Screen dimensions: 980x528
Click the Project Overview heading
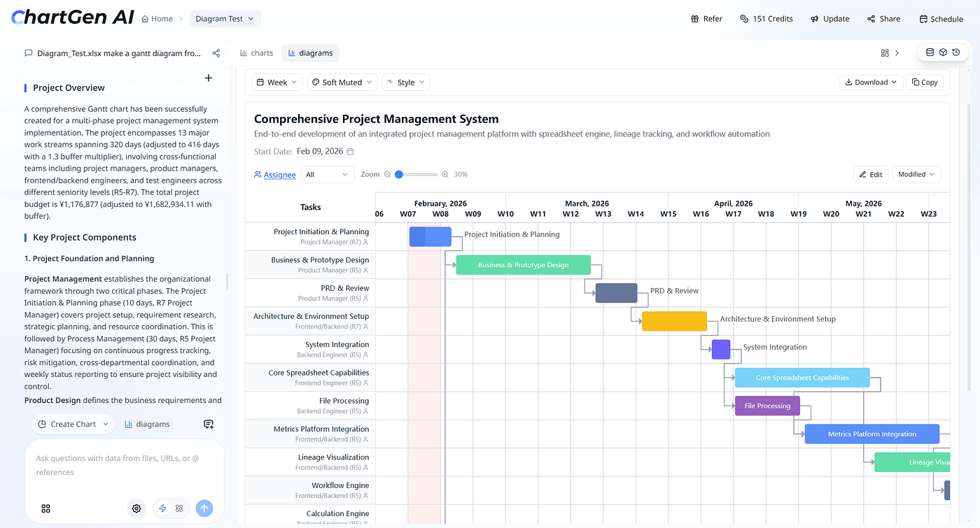click(x=69, y=88)
